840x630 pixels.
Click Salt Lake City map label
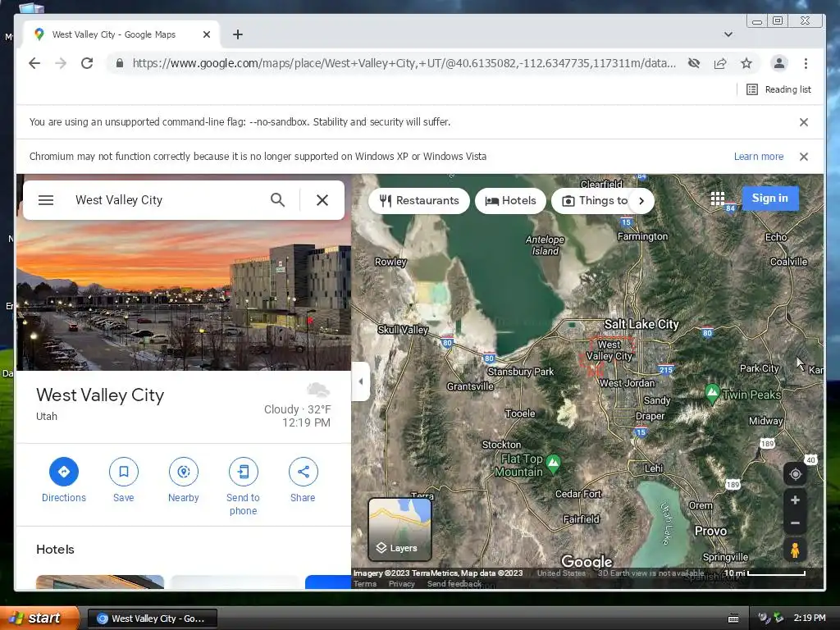[x=641, y=324]
